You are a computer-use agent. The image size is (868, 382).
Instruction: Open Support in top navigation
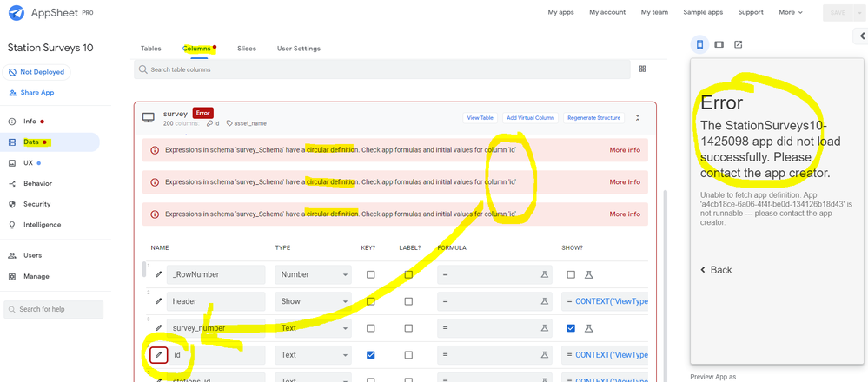(751, 12)
